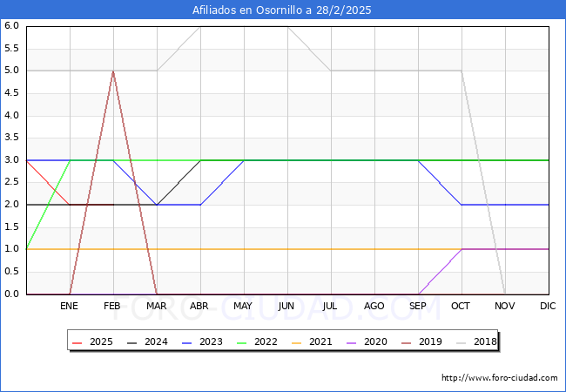Click the '2023' legend label
The height and width of the screenshot is (392, 566).
[211, 341]
